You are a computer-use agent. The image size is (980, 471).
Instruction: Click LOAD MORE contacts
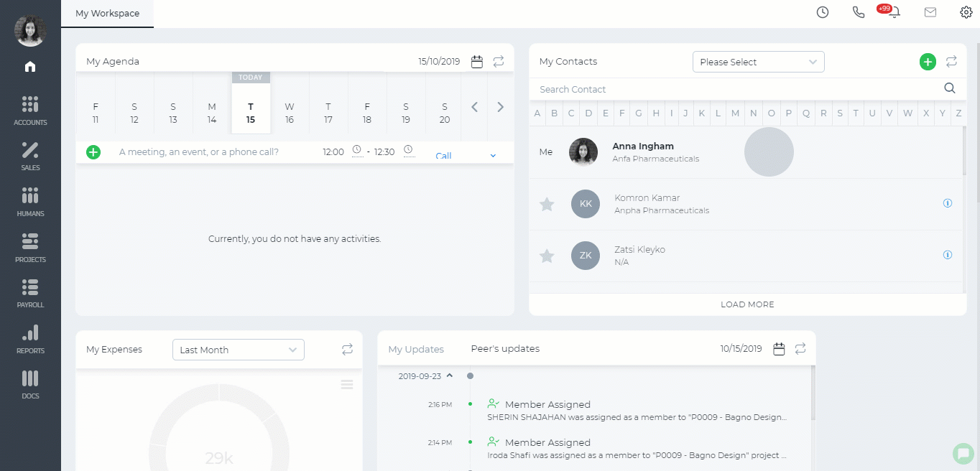click(747, 304)
